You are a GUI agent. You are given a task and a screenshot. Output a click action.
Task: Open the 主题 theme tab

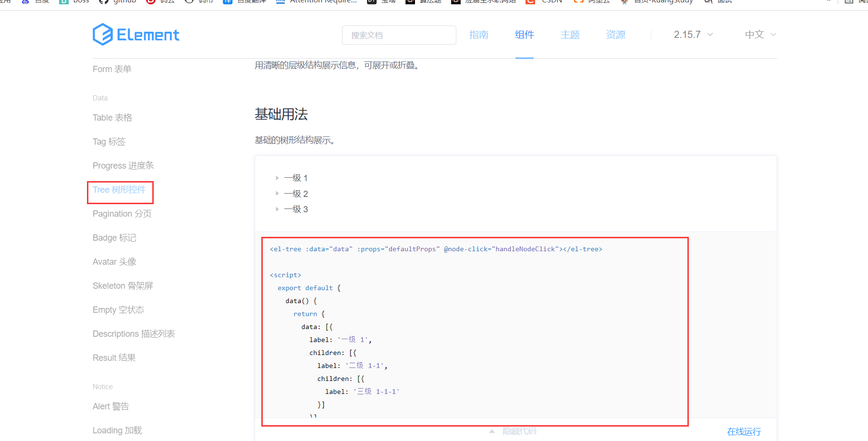point(570,35)
